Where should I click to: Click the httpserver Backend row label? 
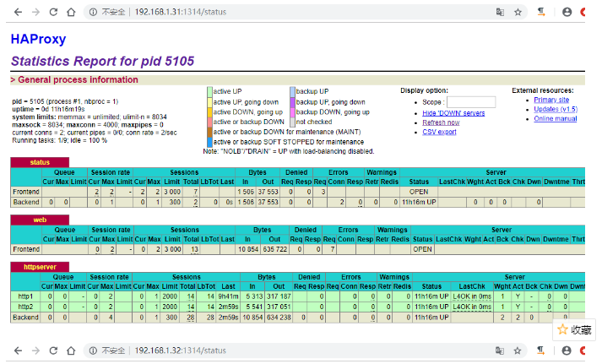[25, 318]
